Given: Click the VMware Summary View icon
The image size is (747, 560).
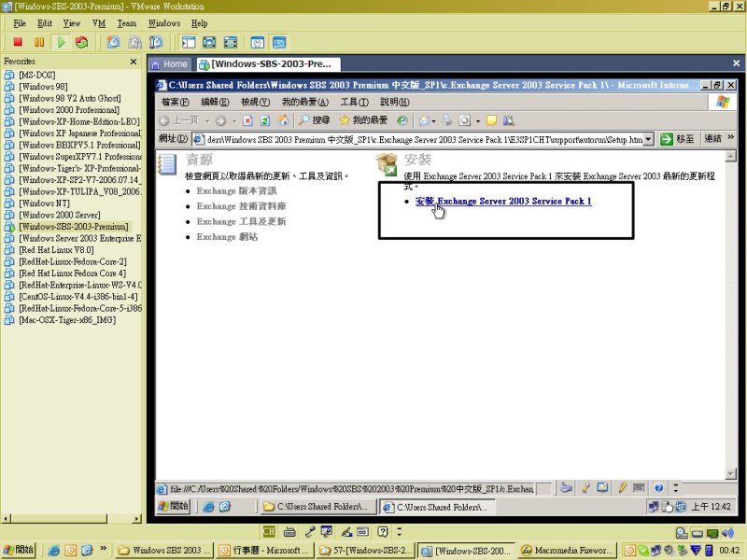Looking at the screenshot, I should point(258,42).
